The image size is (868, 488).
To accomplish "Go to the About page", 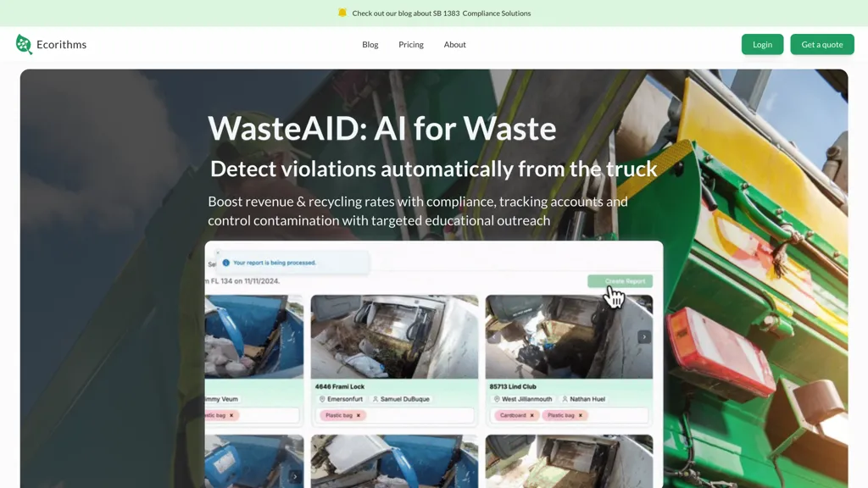I will tap(454, 44).
